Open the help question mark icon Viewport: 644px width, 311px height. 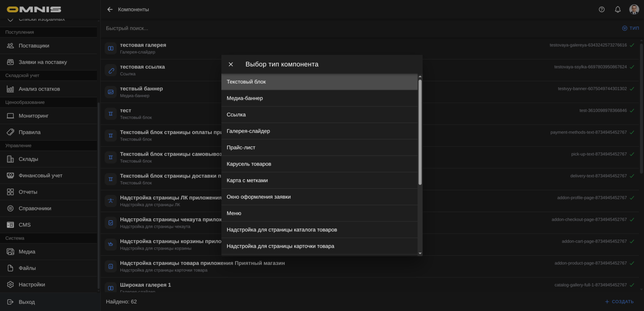(602, 9)
